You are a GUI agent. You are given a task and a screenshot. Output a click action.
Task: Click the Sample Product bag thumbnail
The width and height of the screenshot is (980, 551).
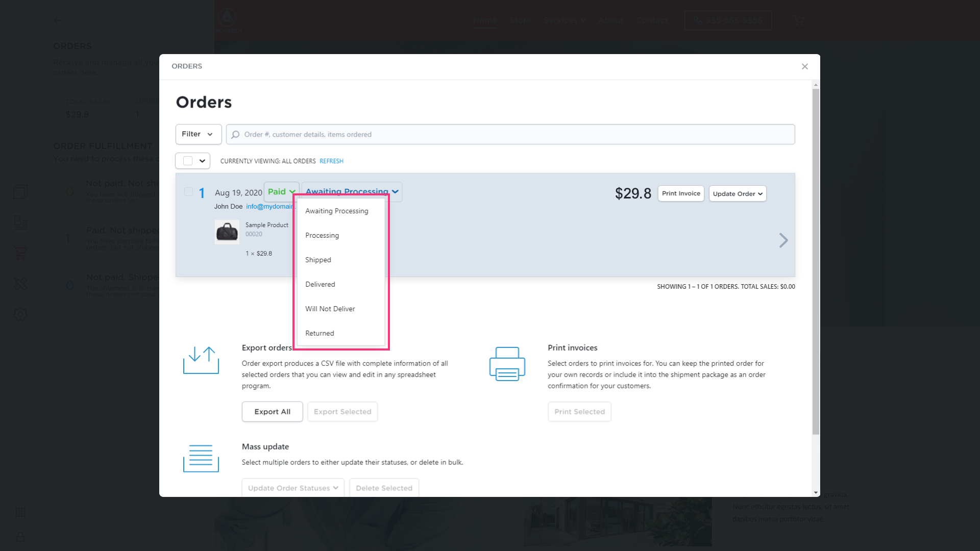click(x=227, y=232)
